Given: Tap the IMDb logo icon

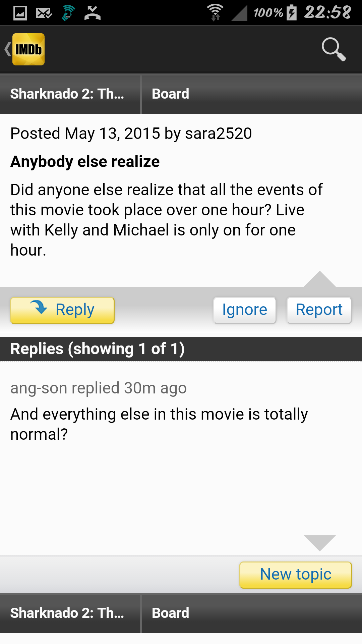Looking at the screenshot, I should click(x=28, y=49).
